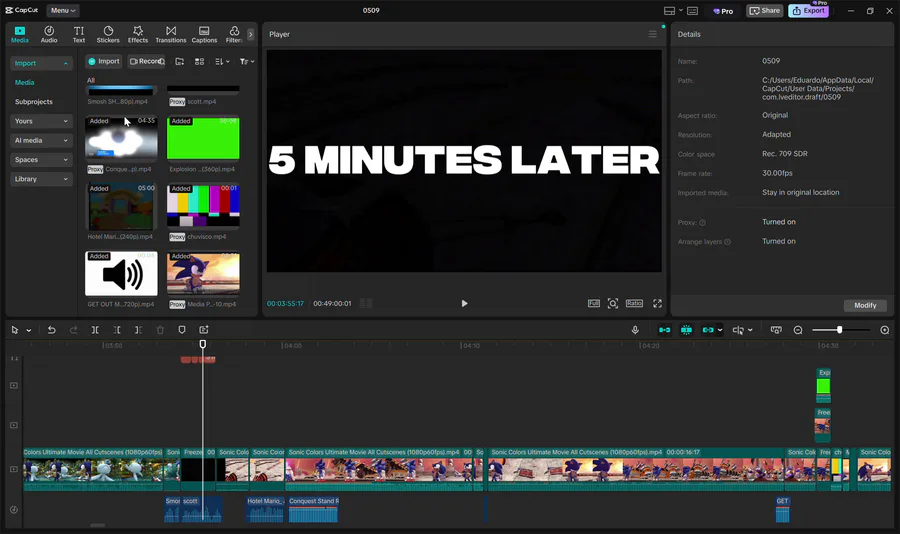
Task: Open Subprojects in the sidebar
Action: 33,102
